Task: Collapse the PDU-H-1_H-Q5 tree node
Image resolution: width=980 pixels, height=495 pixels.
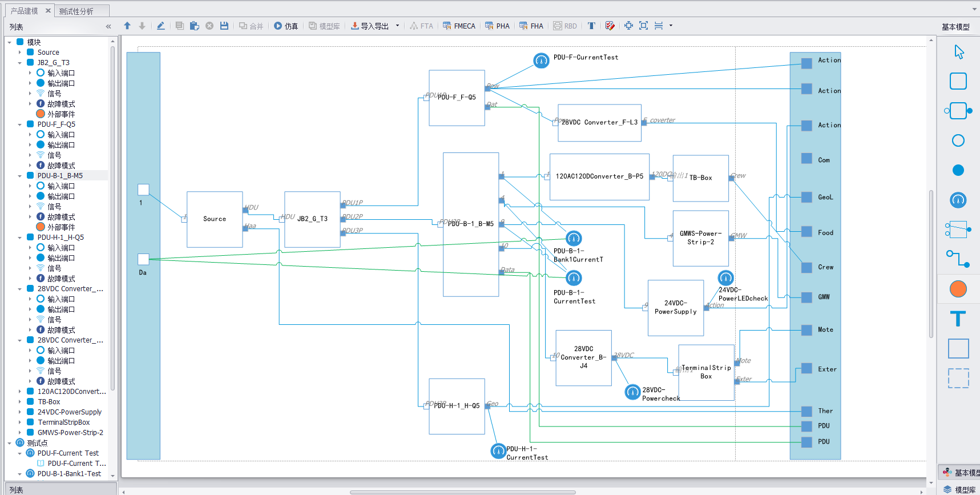Action: 20,238
